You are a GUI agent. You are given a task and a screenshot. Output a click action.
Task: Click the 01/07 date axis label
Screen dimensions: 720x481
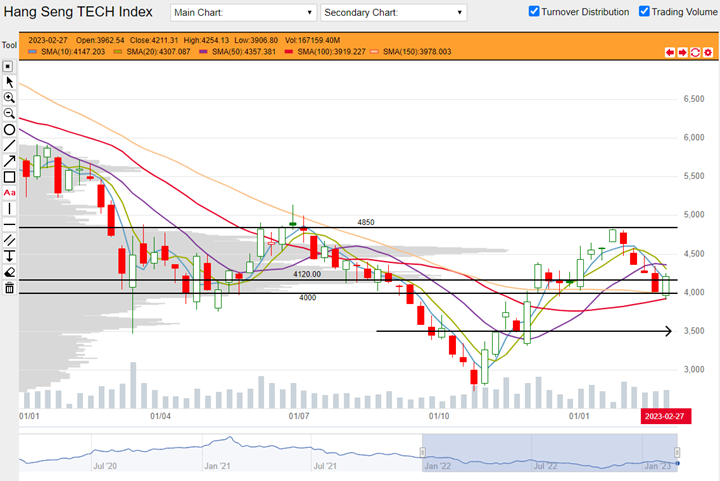click(299, 416)
